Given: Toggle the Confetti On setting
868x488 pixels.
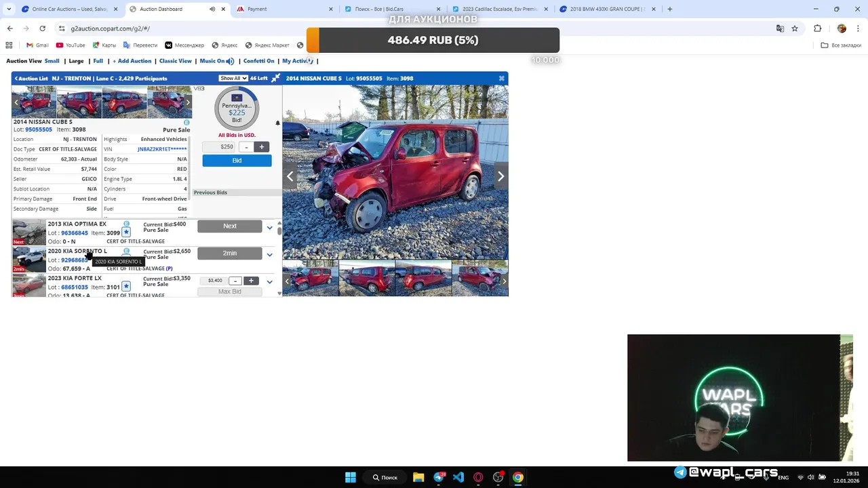Looking at the screenshot, I should [x=259, y=61].
